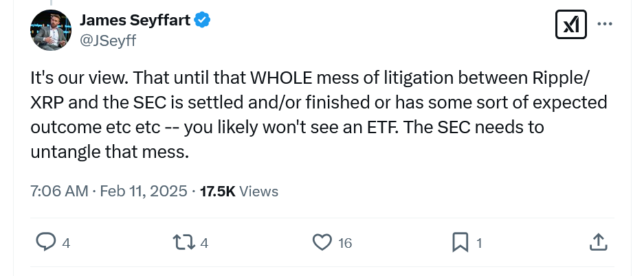
Task: Click the like count of 16
Action: pyautogui.click(x=345, y=242)
